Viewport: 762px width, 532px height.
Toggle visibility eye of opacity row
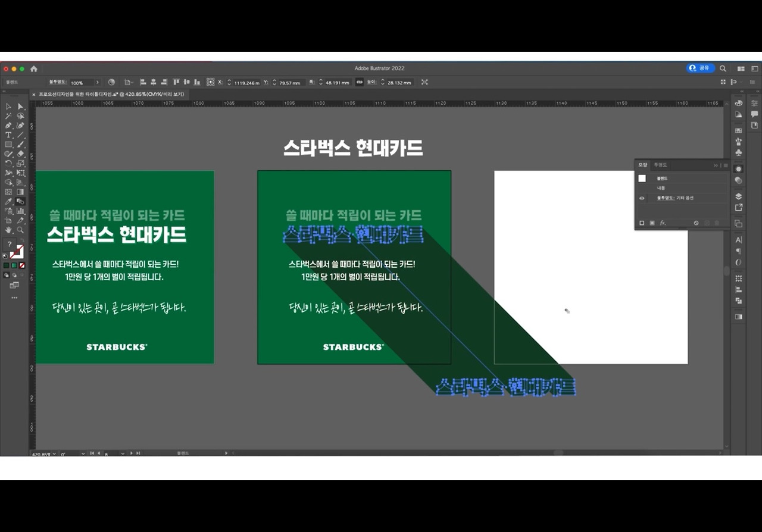coord(642,198)
